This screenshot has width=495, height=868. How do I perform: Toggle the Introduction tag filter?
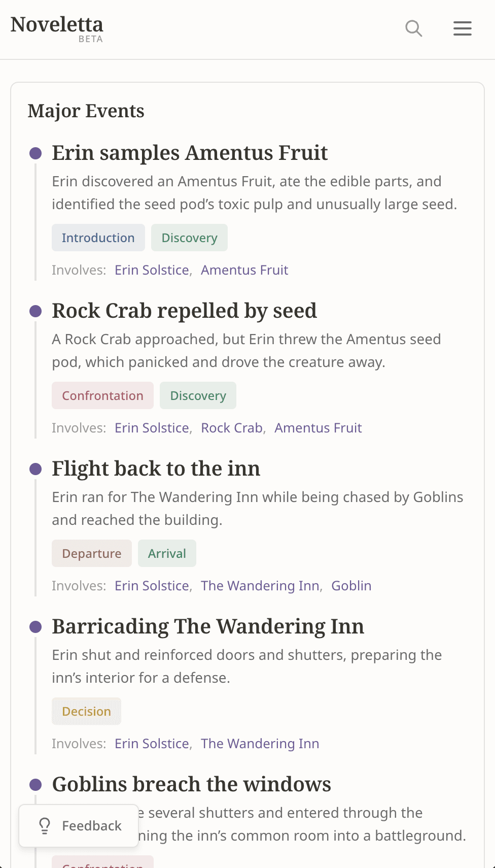pos(98,238)
